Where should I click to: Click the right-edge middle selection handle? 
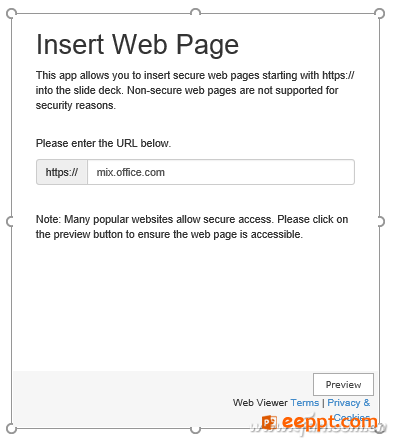[380, 221]
